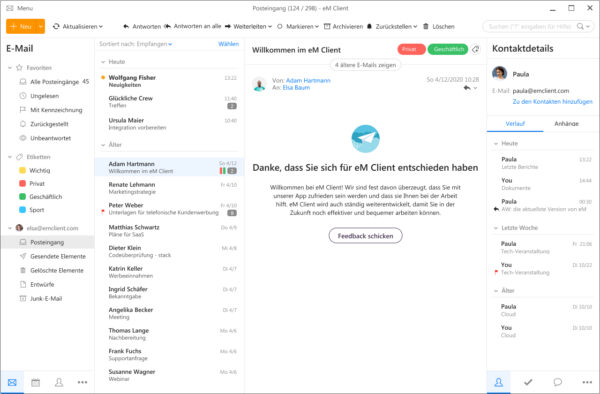Open Renate Lehmann Marketingstrategie email
This screenshot has width=600, height=394.
point(169,188)
